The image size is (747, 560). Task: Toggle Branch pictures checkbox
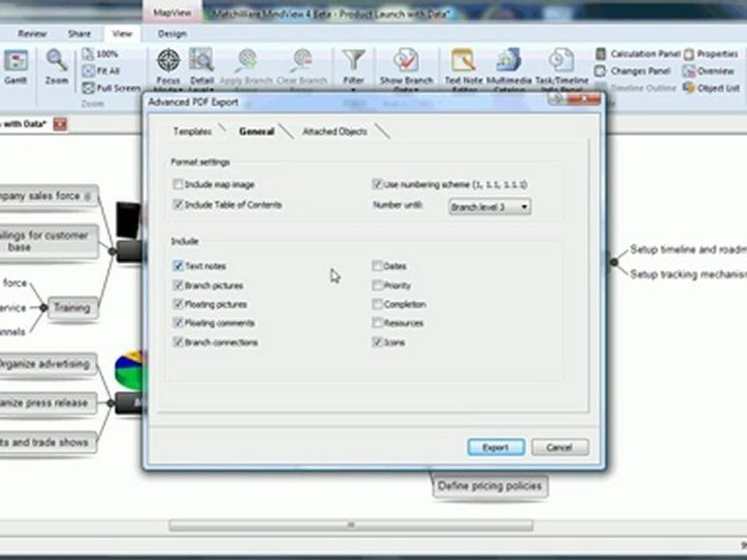[x=178, y=285]
